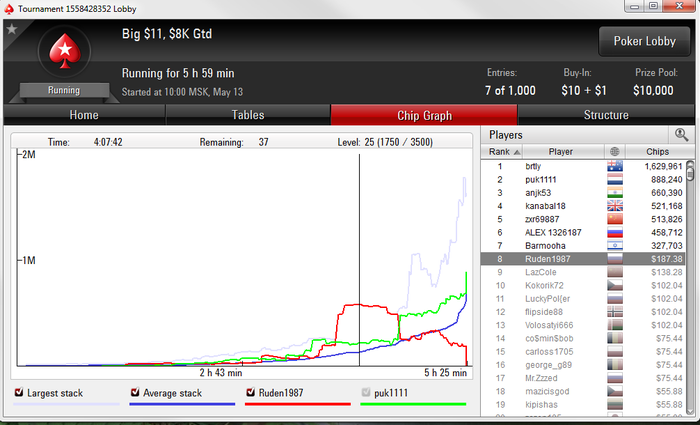
Task: Click the Entries 7 of 1,000 value
Action: click(510, 91)
